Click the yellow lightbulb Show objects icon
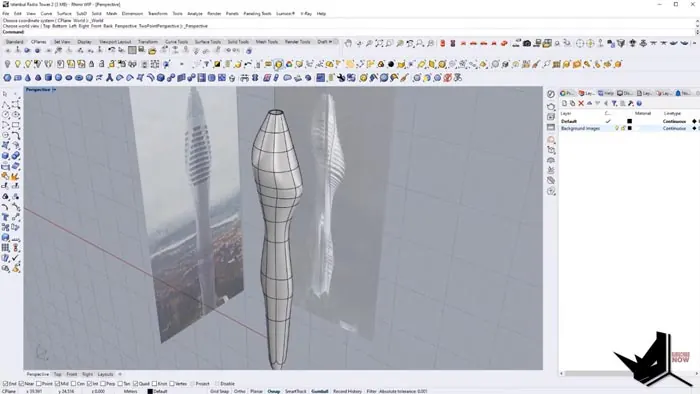700x394 pixels. (17, 64)
